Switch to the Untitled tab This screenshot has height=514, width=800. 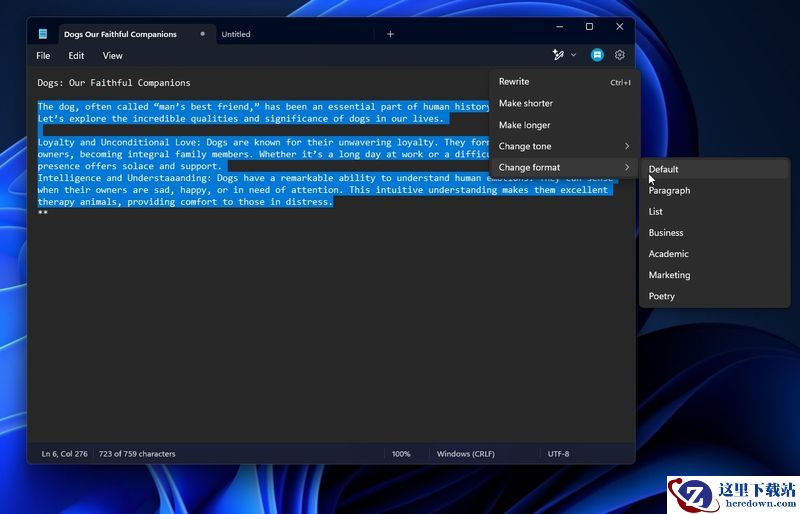[x=236, y=34]
